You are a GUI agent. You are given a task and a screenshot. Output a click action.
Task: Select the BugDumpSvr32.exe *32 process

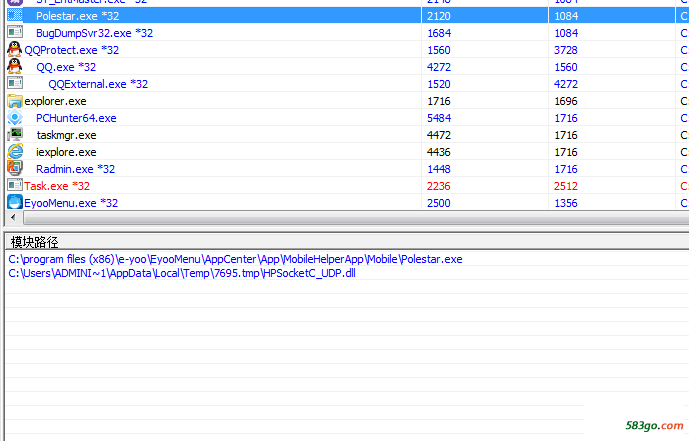point(94,33)
